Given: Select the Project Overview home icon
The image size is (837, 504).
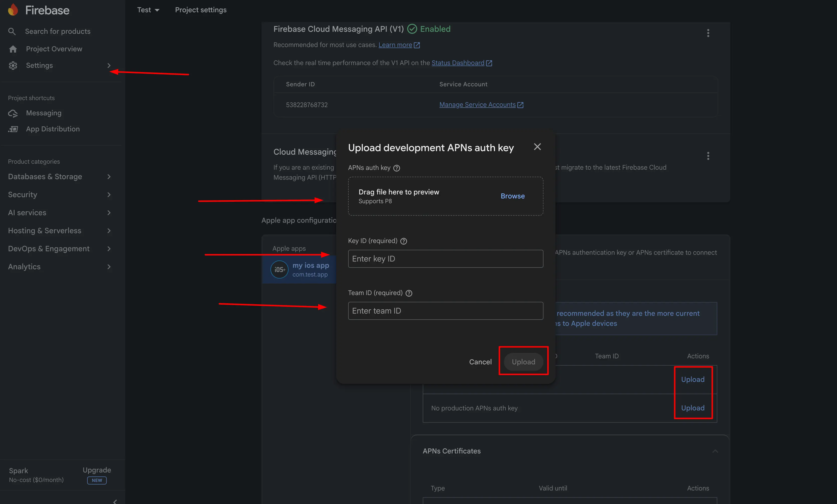Looking at the screenshot, I should [13, 49].
